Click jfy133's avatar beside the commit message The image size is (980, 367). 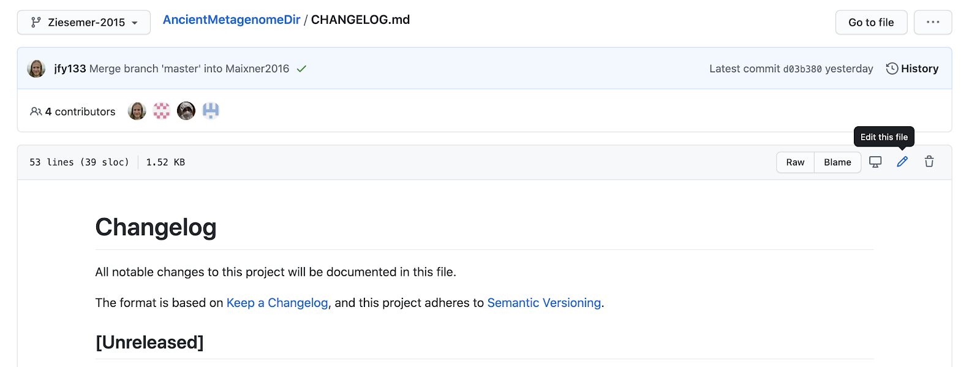[36, 69]
